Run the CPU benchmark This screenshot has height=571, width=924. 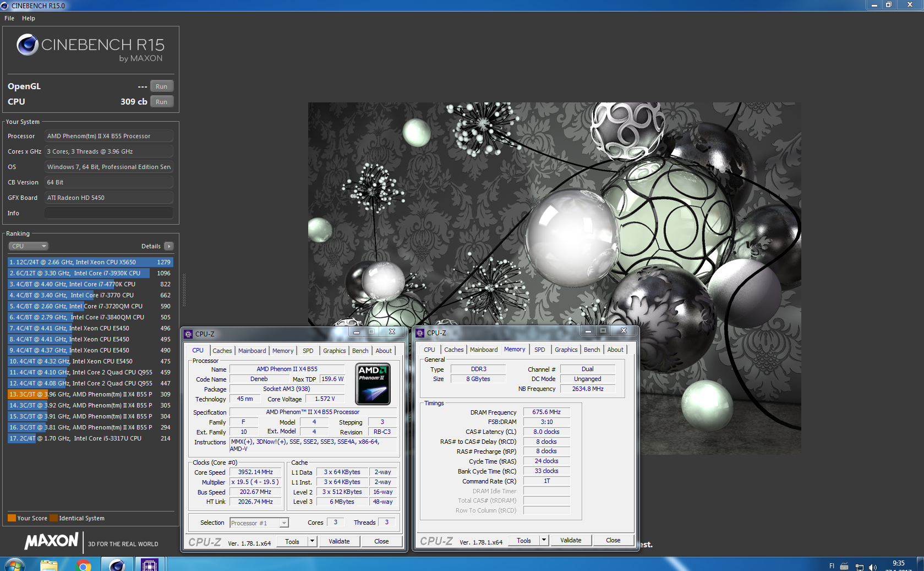pyautogui.click(x=161, y=102)
